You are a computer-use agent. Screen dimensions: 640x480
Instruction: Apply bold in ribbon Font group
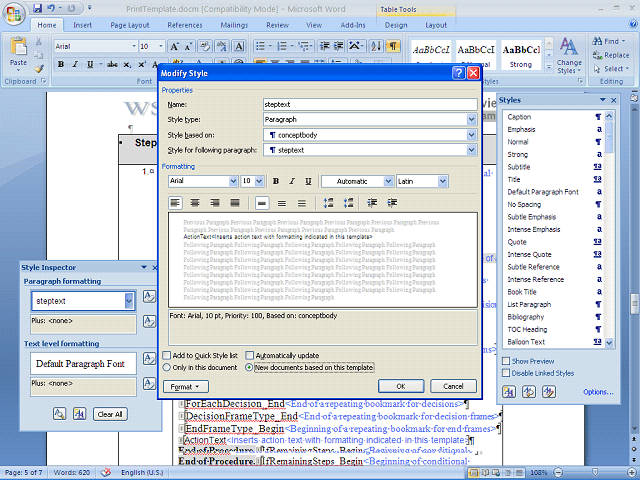point(61,64)
